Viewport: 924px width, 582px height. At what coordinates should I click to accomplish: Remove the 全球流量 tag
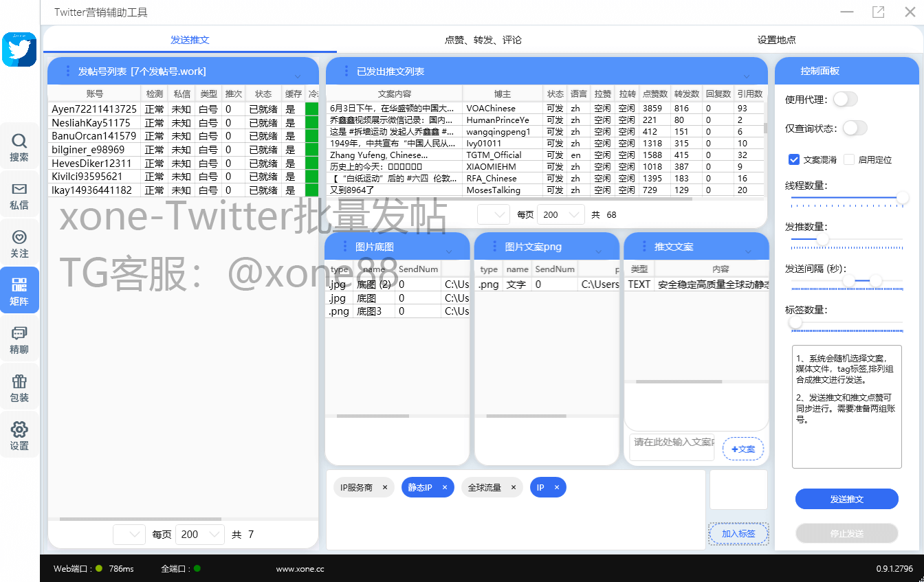coord(513,487)
